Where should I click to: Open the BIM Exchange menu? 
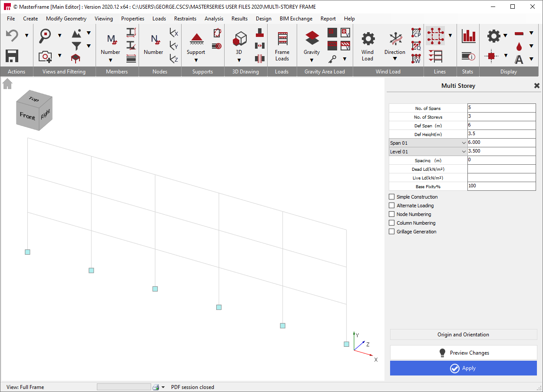296,19
